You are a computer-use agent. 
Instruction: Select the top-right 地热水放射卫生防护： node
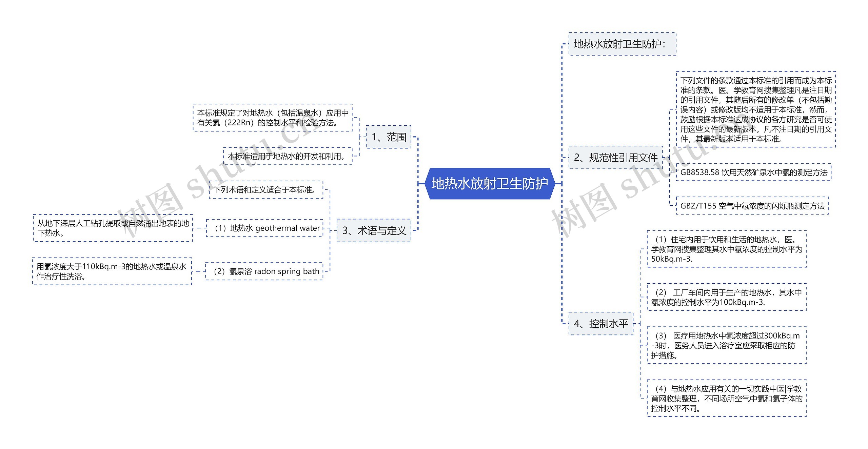[x=622, y=44]
